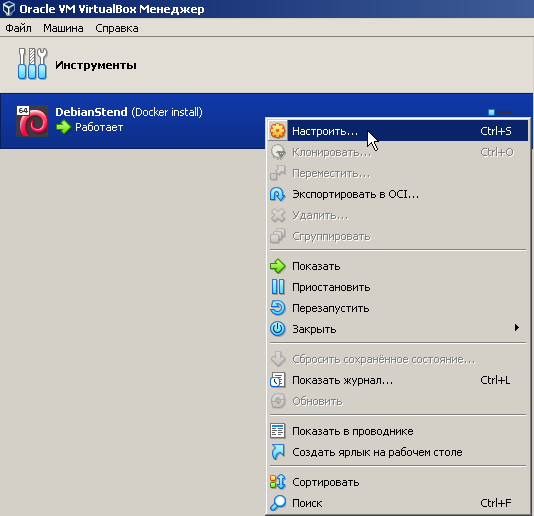Image resolution: width=534 pixels, height=516 pixels.
Task: Click the blue OCI export icon
Action: pyautogui.click(x=278, y=194)
